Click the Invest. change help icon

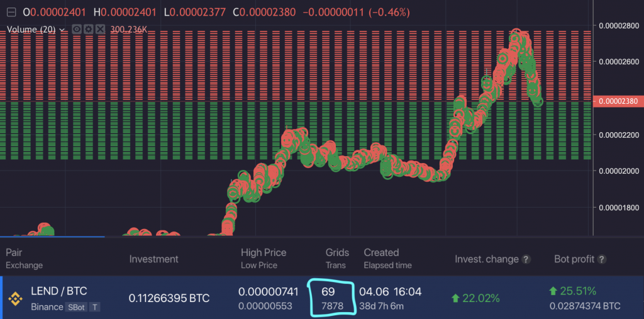(526, 259)
